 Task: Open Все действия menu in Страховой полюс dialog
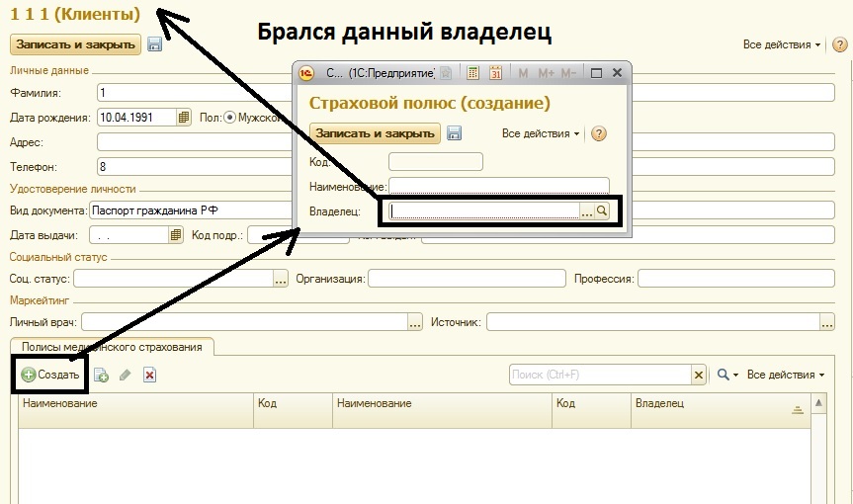541,133
